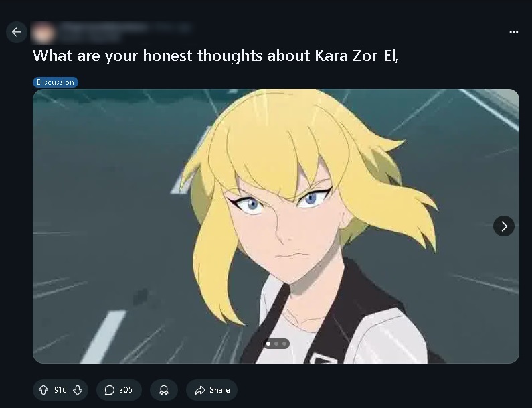Jump to the third gallery dot
This screenshot has width=532, height=408.
pyautogui.click(x=284, y=344)
